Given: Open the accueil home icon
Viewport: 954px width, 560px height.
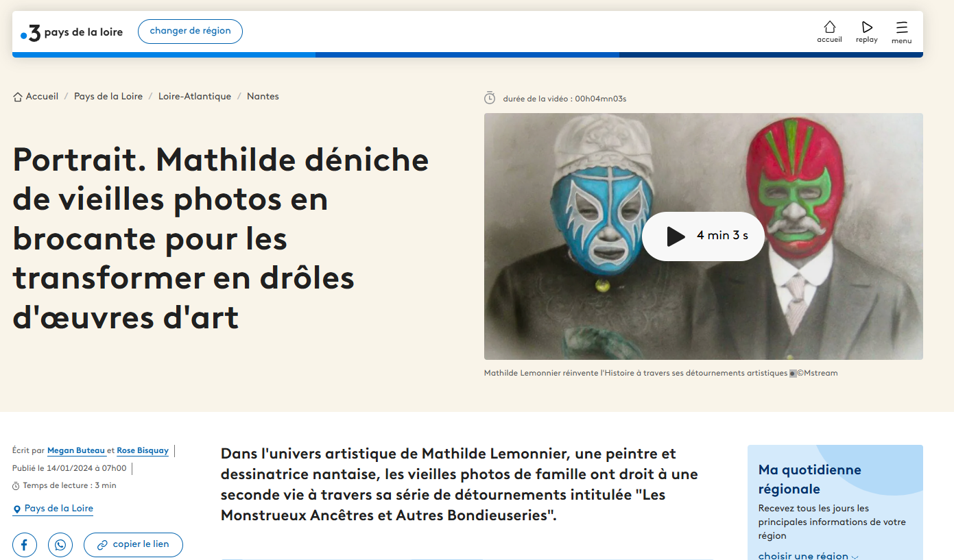Looking at the screenshot, I should tap(829, 32).
